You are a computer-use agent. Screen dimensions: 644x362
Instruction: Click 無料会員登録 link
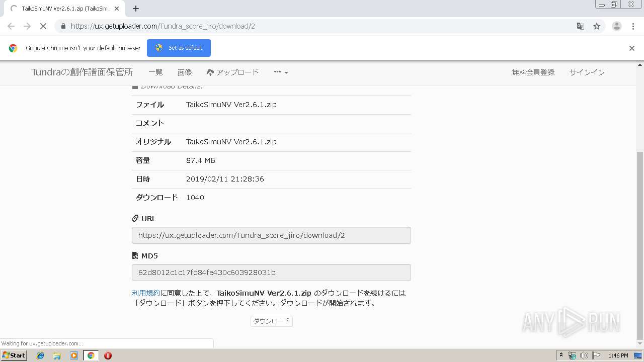[533, 72]
